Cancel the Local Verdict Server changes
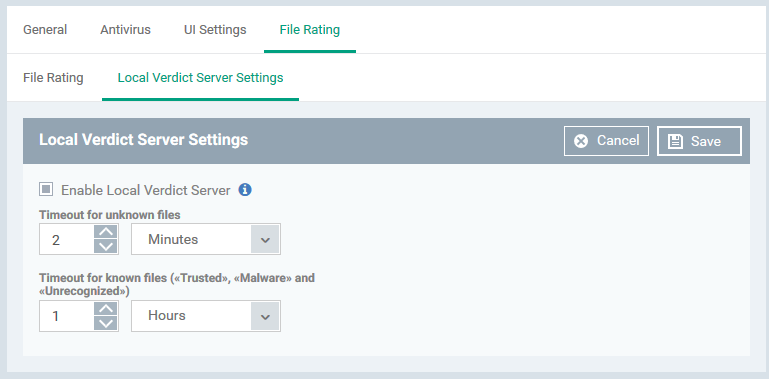Viewport: 769px width, 379px height. [x=606, y=141]
